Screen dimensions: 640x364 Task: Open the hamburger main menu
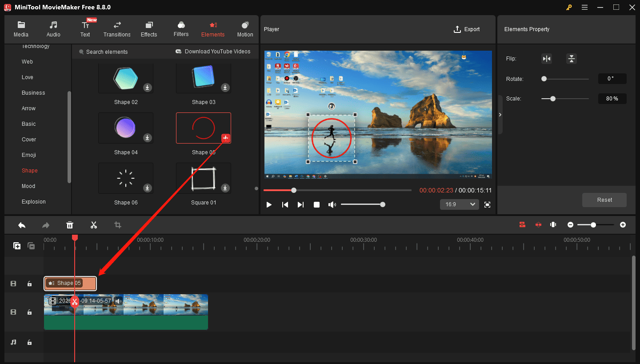pos(584,7)
